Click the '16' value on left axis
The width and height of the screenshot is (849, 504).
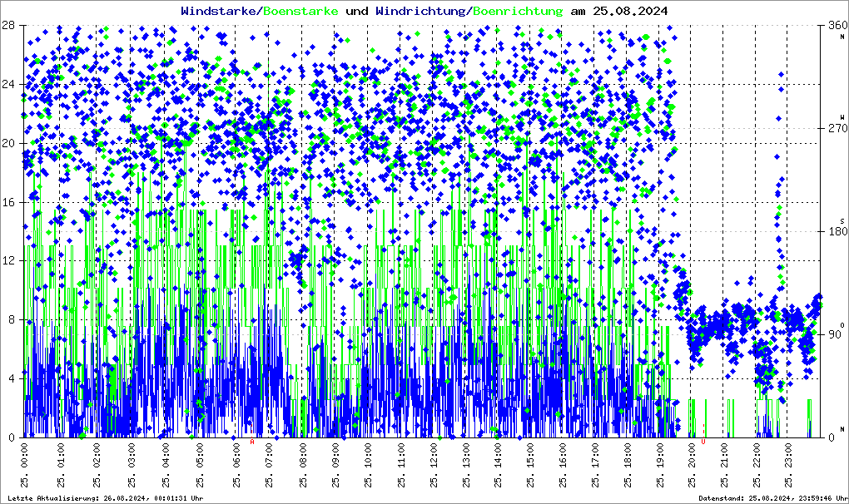point(7,202)
